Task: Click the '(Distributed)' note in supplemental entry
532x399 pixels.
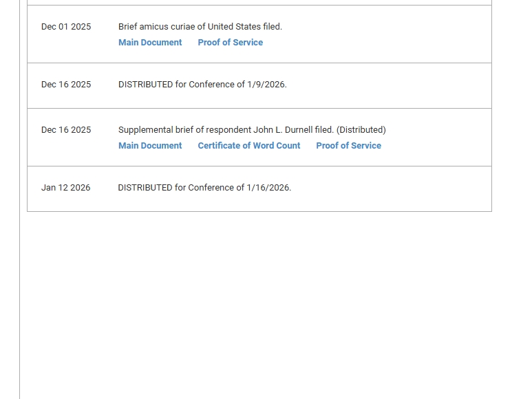Action: (x=361, y=130)
